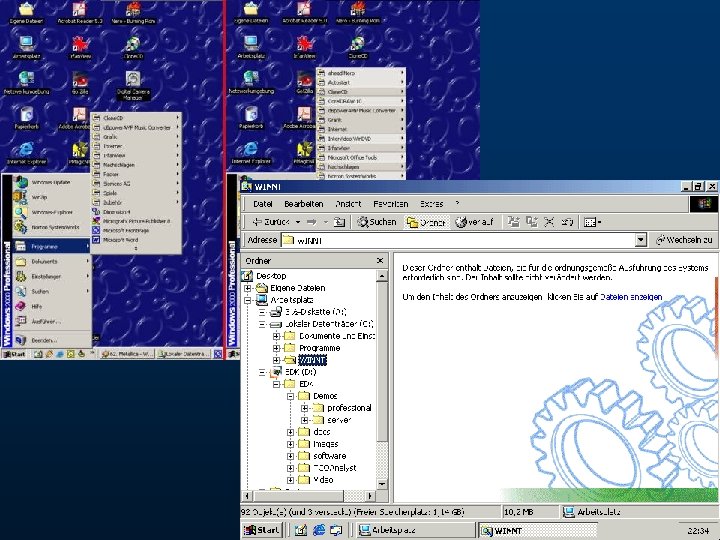Click the Wechseln zu button
Image resolution: width=720 pixels, height=540 pixels.
click(x=684, y=240)
